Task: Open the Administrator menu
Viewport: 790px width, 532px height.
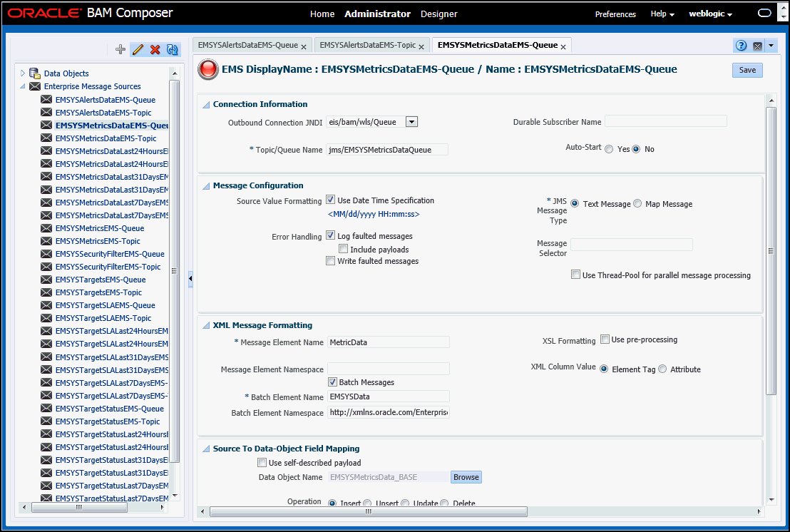Action: point(377,14)
